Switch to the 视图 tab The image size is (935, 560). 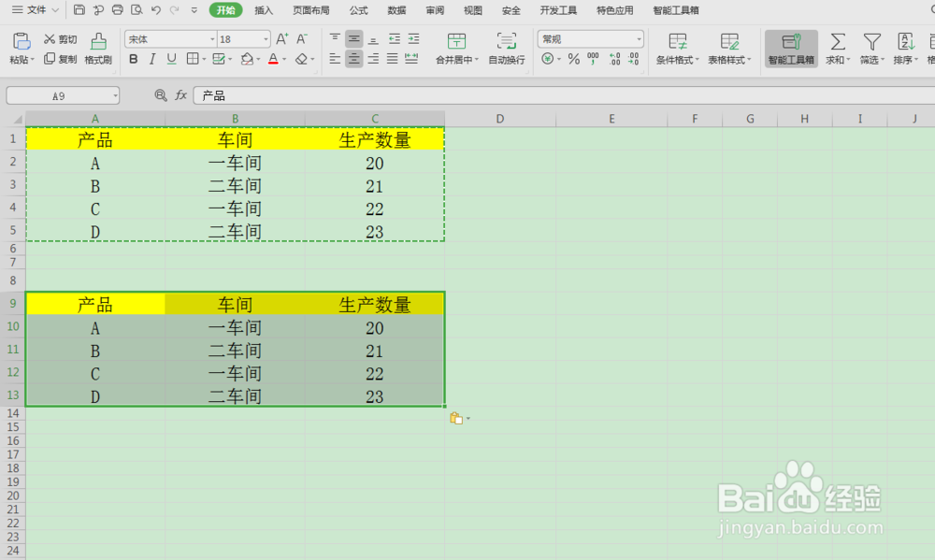[473, 10]
